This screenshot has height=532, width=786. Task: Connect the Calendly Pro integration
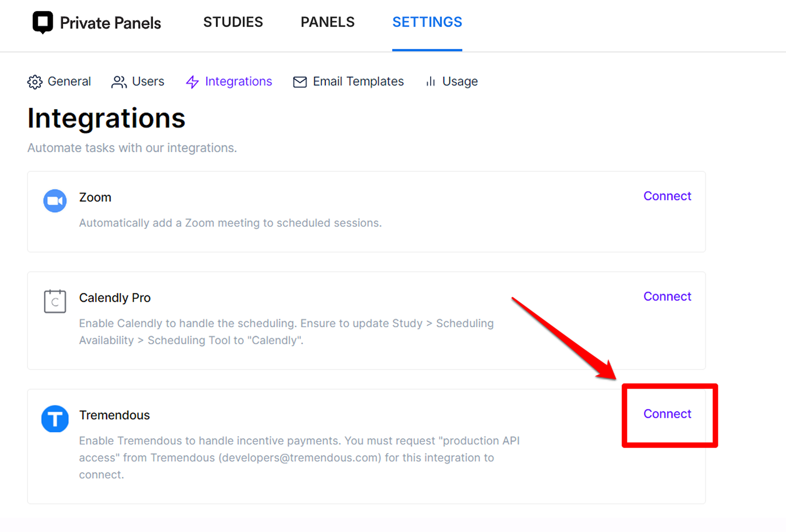[667, 296]
